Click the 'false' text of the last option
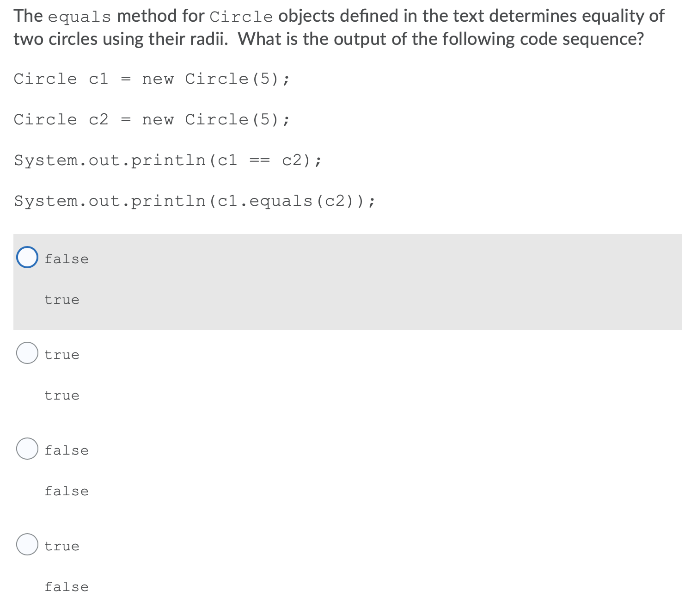Image resolution: width=697 pixels, height=616 pixels. pyautogui.click(x=66, y=586)
